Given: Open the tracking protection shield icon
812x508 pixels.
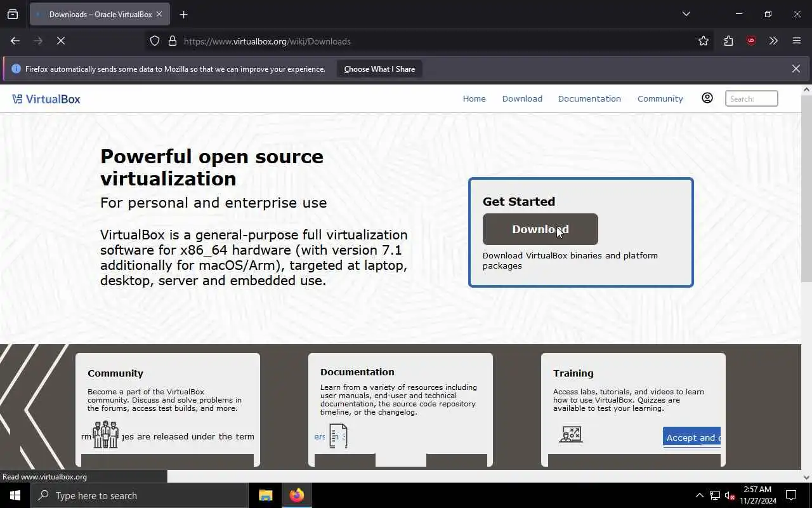Looking at the screenshot, I should click(x=155, y=41).
